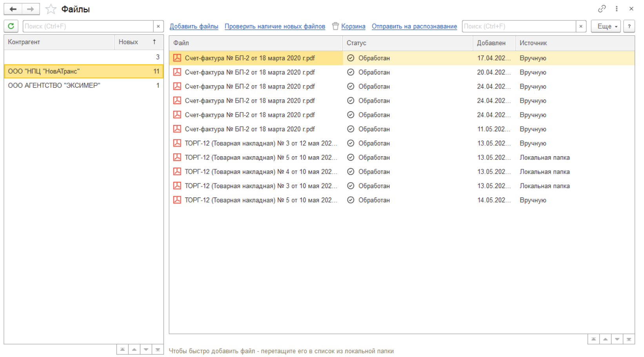Sort by the Файл column header
Image resolution: width=644 pixels, height=357 pixels.
[256, 43]
